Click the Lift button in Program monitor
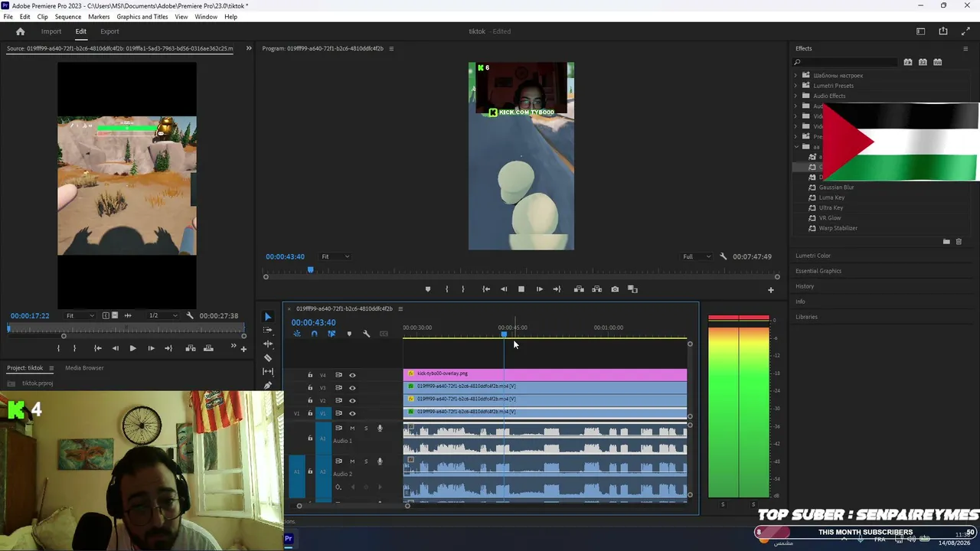The height and width of the screenshot is (551, 980). coord(579,289)
